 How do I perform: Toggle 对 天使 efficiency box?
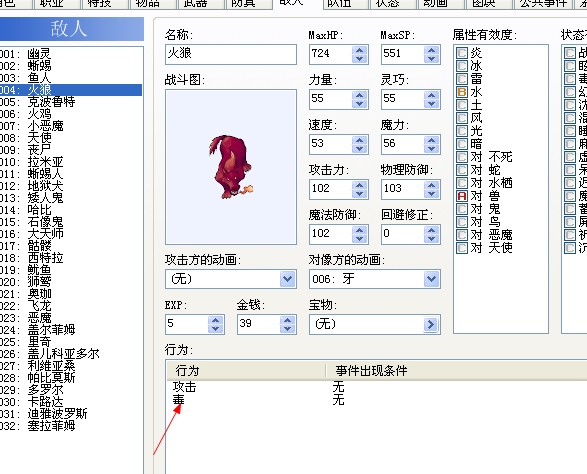[462, 248]
